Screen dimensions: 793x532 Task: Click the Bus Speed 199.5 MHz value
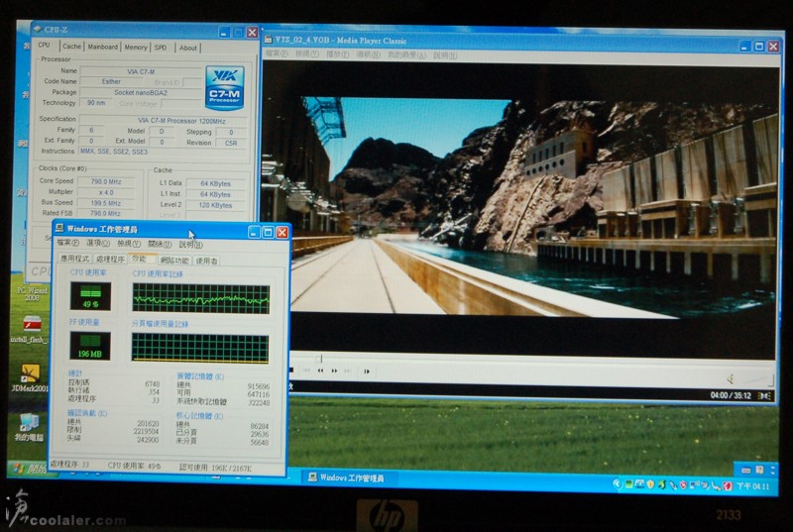point(106,203)
